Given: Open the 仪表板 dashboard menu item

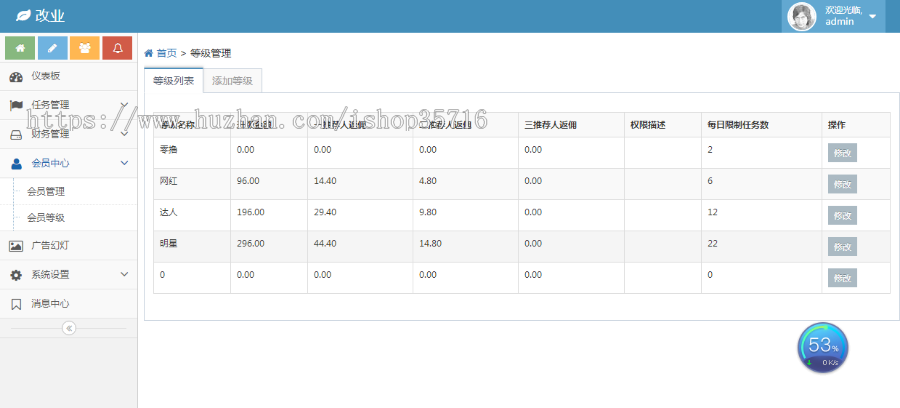Looking at the screenshot, I should pos(45,76).
